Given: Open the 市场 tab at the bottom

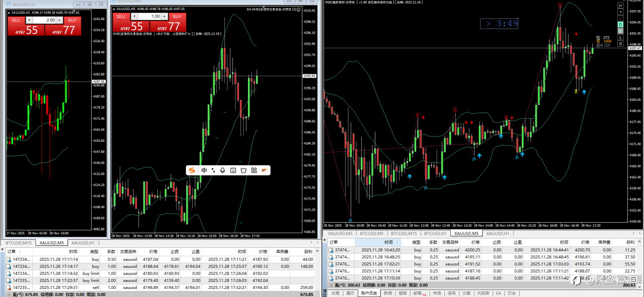Looking at the screenshot, I should click(437, 293).
